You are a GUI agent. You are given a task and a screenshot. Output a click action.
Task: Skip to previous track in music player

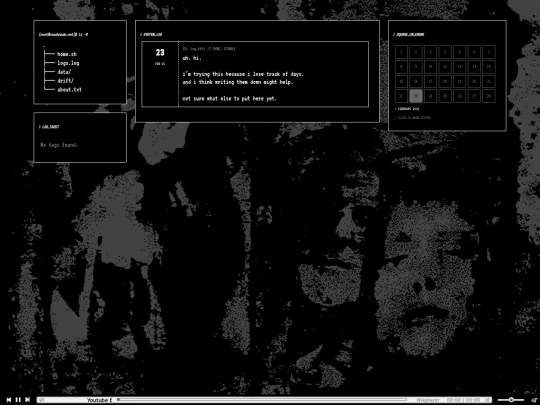(9, 399)
